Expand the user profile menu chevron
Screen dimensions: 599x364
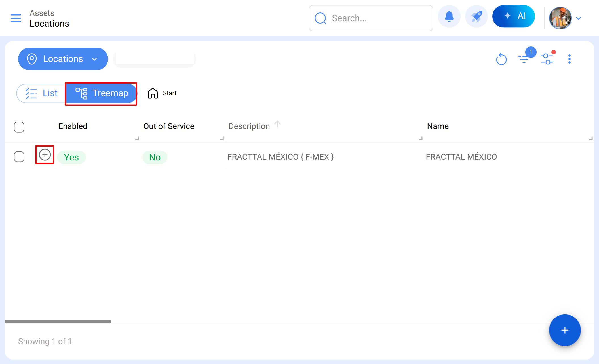coord(579,18)
